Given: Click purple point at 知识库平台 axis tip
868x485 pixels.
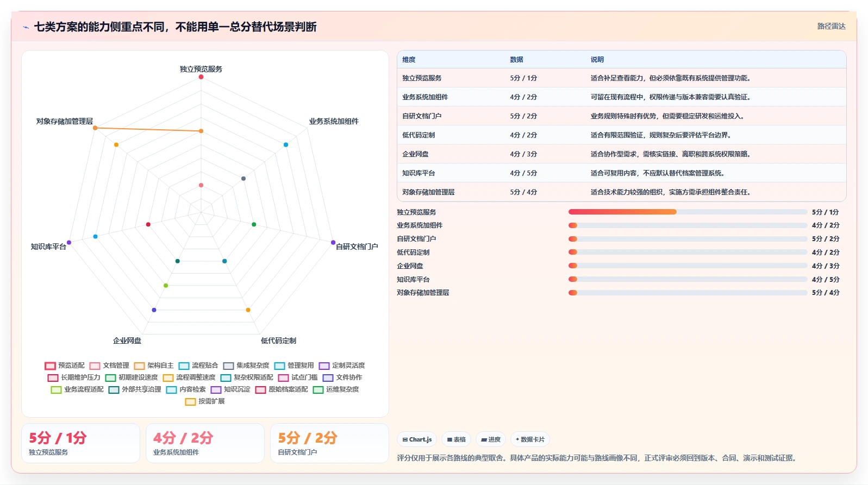Looking at the screenshot, I should 69,242.
